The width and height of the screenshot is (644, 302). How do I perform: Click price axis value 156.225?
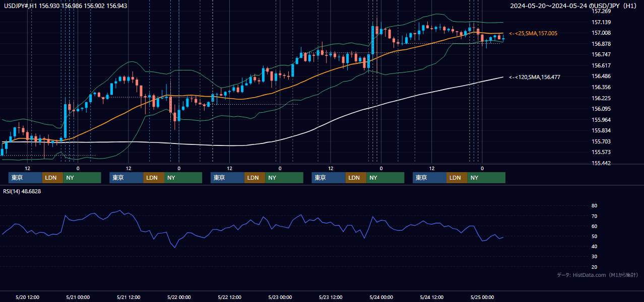(x=601, y=98)
